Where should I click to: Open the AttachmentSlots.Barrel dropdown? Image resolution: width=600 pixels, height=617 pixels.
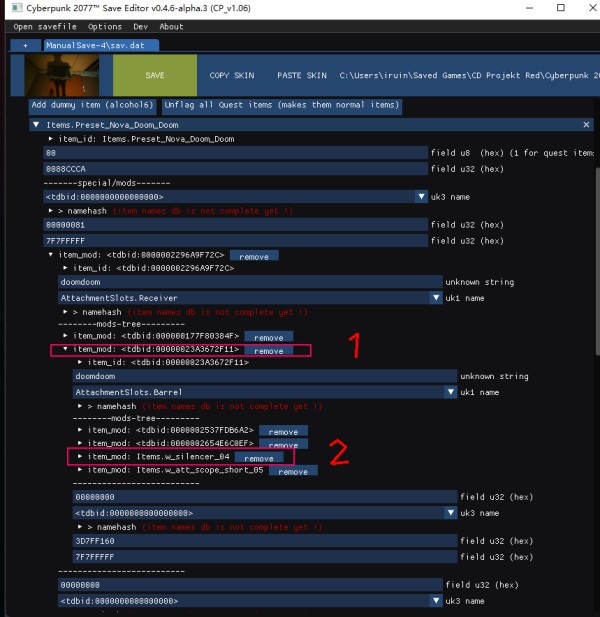(450, 392)
